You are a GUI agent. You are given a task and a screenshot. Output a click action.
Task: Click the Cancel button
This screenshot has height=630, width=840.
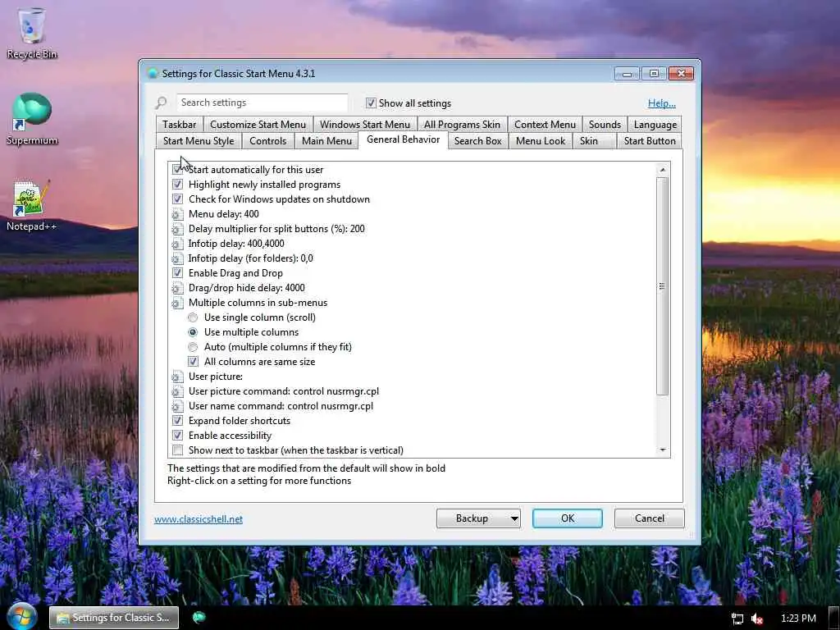click(650, 518)
